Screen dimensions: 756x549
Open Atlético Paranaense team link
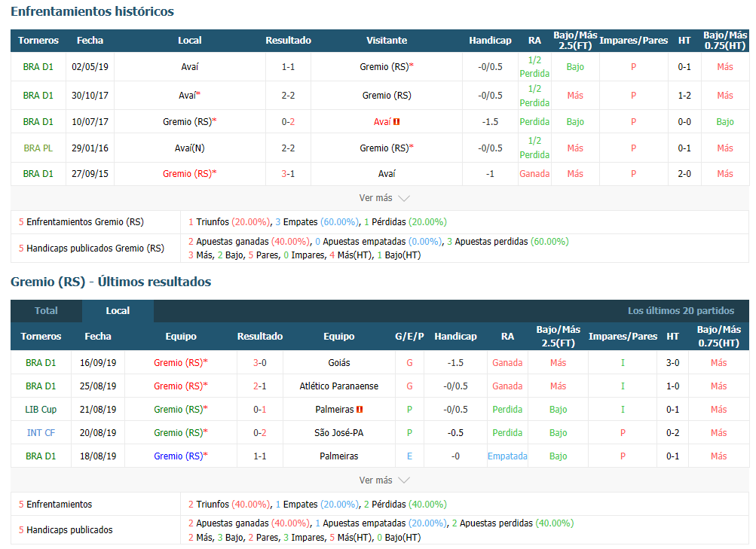point(339,386)
